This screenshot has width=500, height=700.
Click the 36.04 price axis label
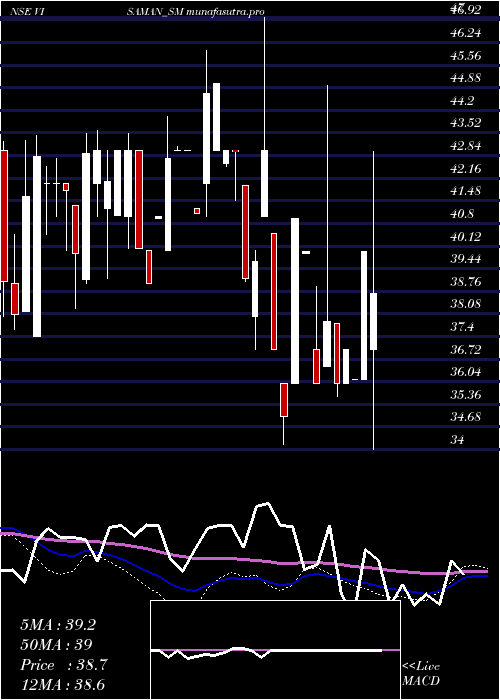coord(466,372)
